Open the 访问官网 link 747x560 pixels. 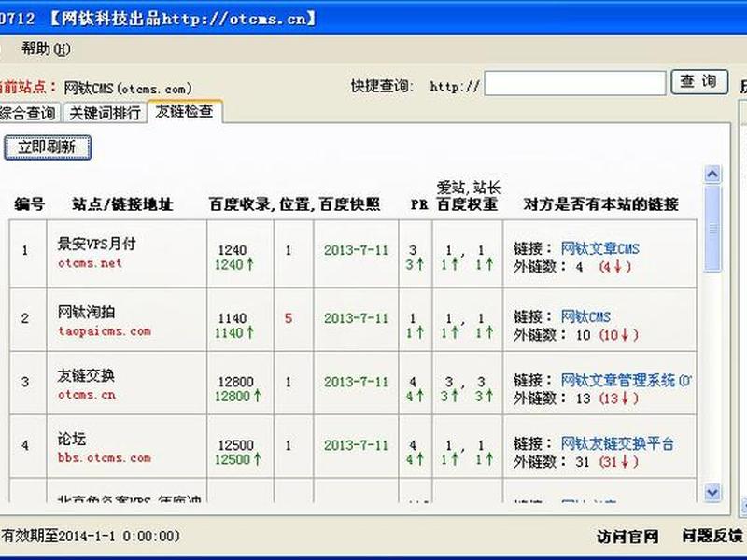click(x=627, y=537)
